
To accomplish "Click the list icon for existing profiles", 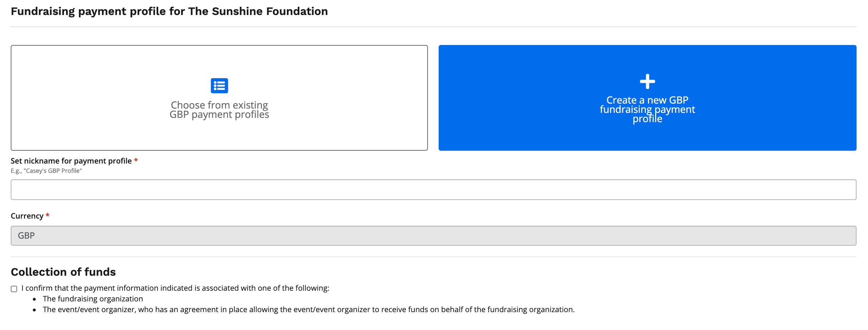I will pyautogui.click(x=219, y=86).
